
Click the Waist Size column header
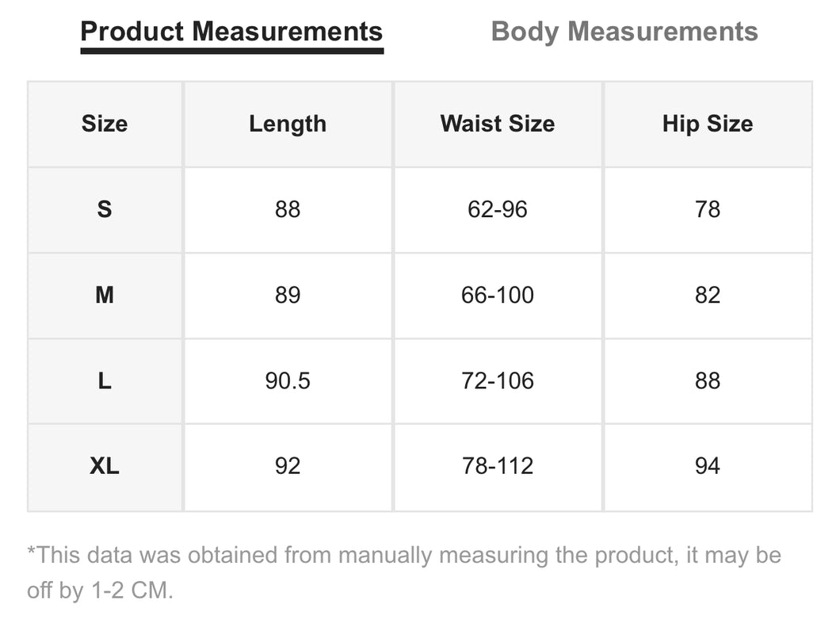pyautogui.click(x=498, y=124)
